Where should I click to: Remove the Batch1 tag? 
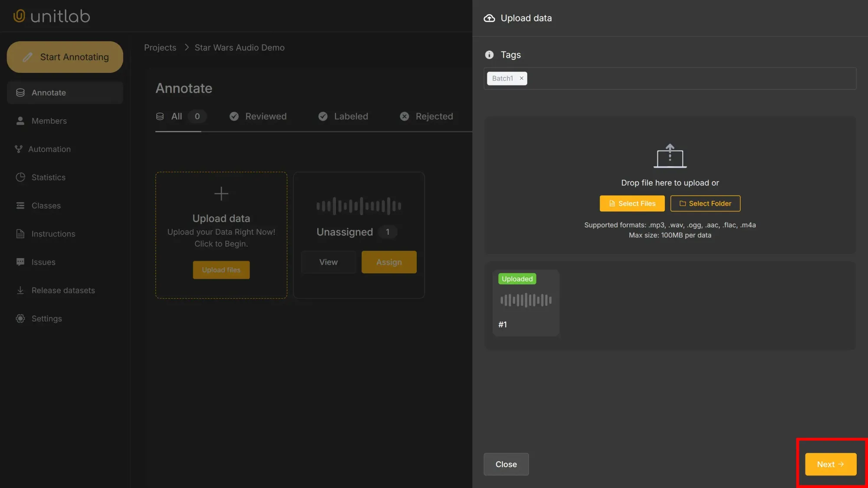(521, 78)
